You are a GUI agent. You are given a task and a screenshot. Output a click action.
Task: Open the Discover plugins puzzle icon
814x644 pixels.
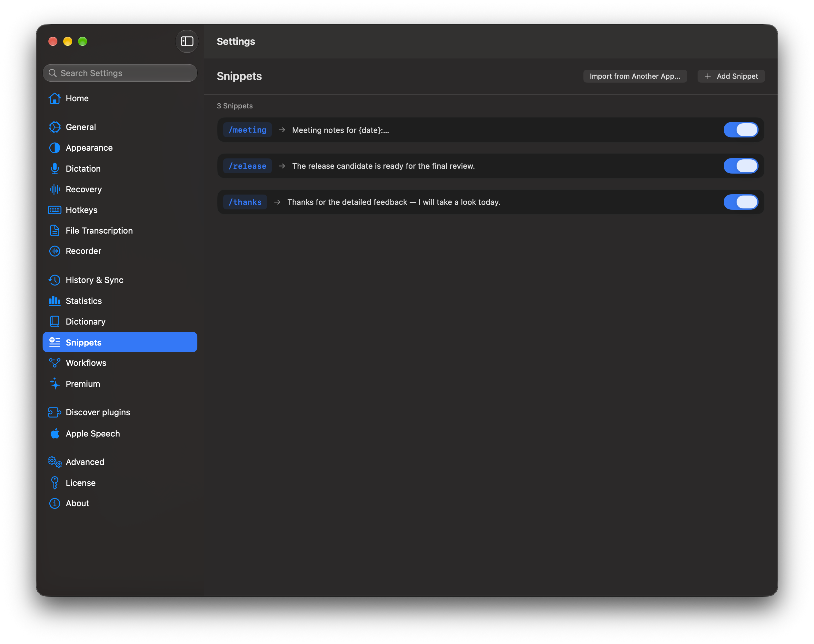(x=55, y=412)
